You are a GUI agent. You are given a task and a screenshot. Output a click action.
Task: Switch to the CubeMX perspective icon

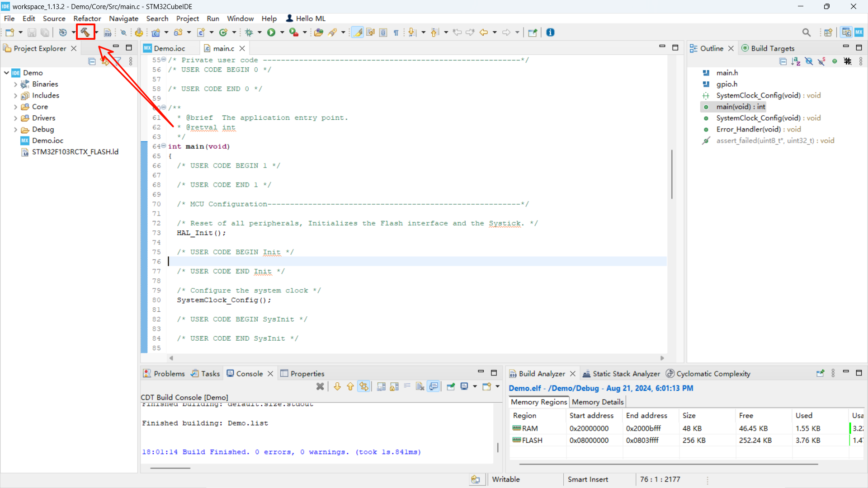[859, 33]
